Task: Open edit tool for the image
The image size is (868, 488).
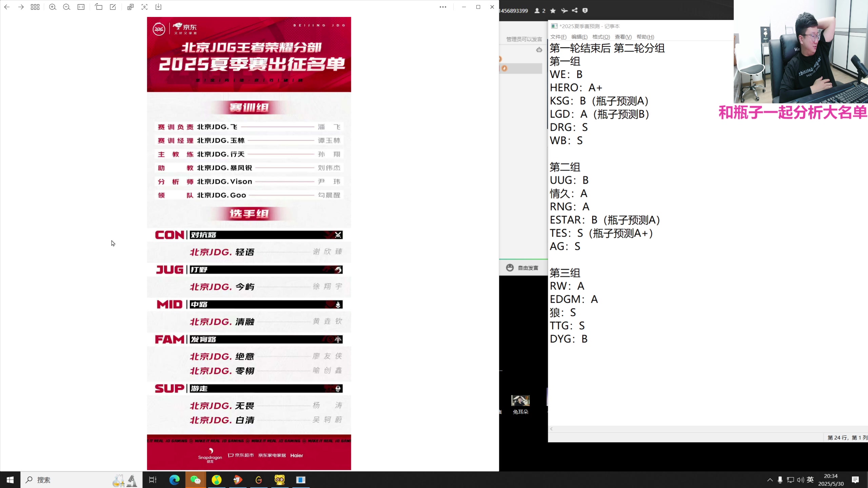Action: (113, 7)
